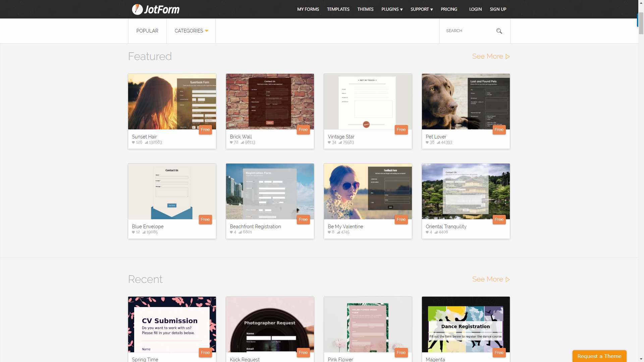Open Beachfront Registration theme thumbnail

coord(270,191)
